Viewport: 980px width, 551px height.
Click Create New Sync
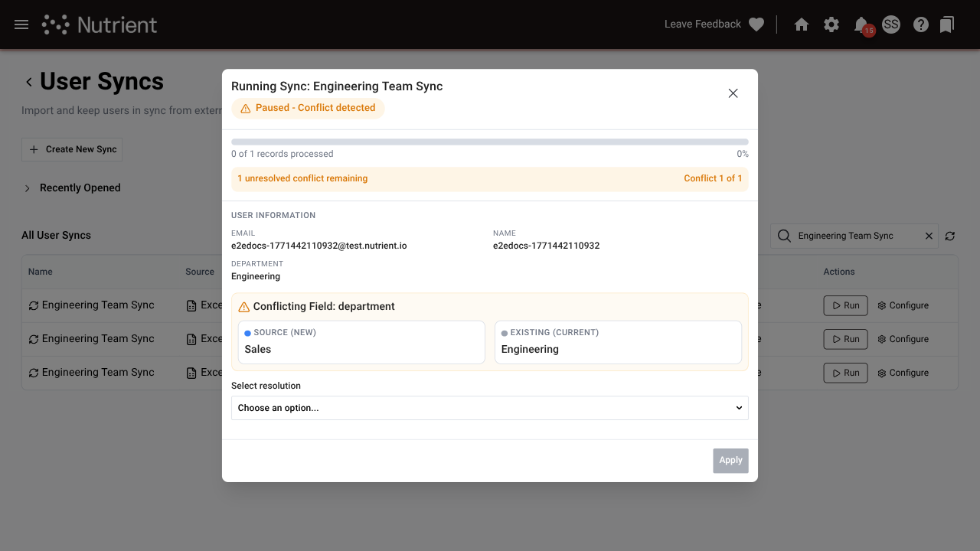pos(71,149)
